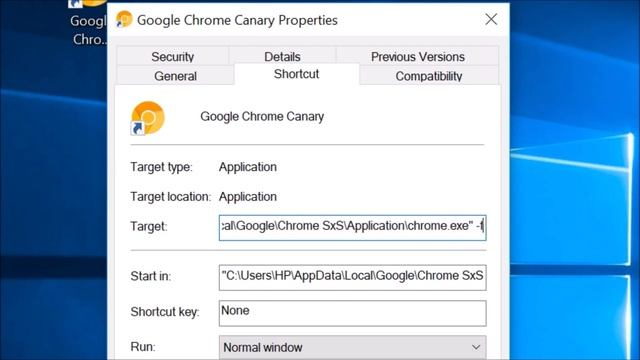
Task: Focus the Shortcut key field
Action: pyautogui.click(x=353, y=313)
